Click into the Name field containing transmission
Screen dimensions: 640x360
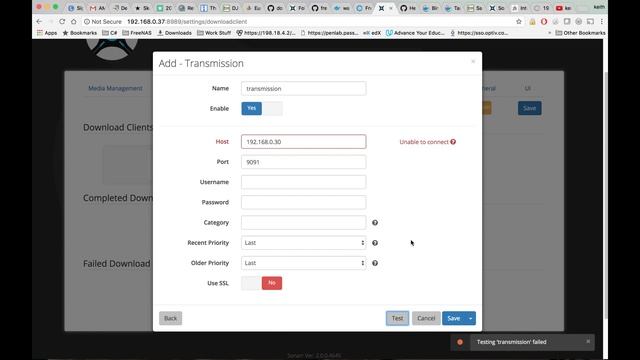pyautogui.click(x=304, y=89)
